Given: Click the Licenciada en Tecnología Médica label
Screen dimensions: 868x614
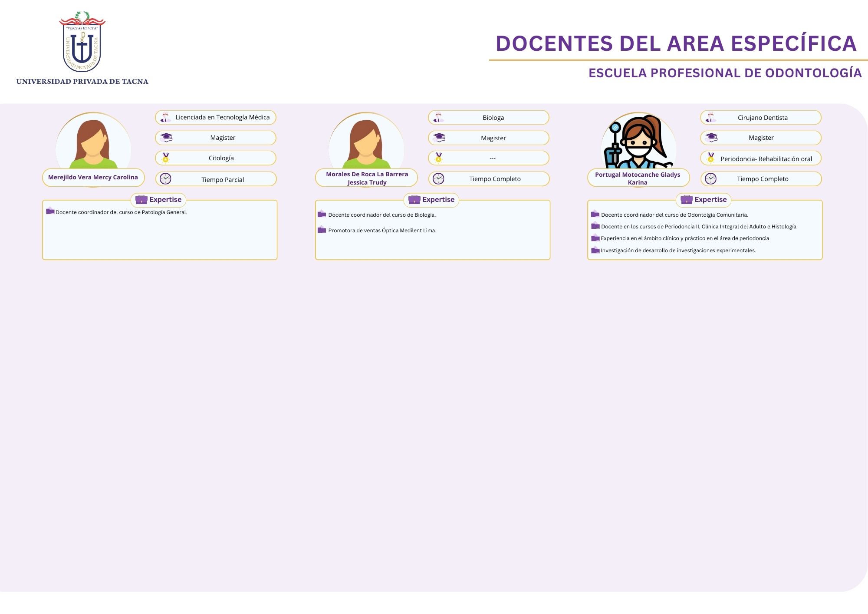Looking at the screenshot, I should tap(223, 117).
